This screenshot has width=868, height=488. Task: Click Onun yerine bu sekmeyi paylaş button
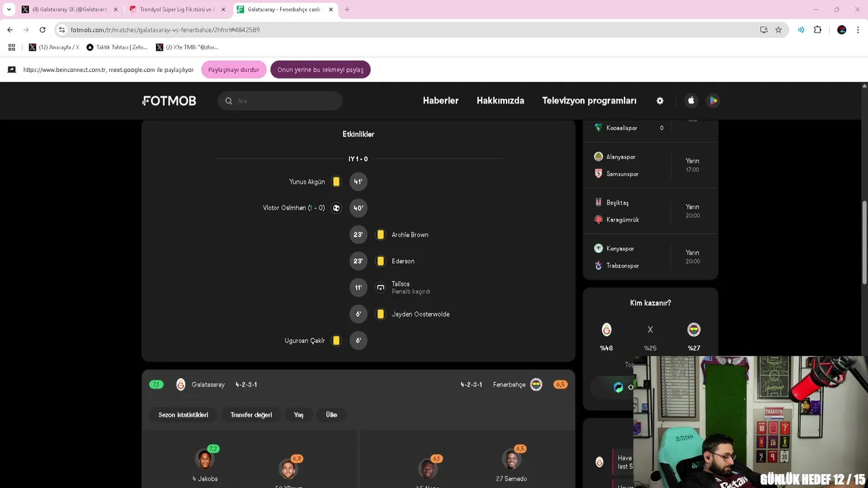pyautogui.click(x=320, y=70)
